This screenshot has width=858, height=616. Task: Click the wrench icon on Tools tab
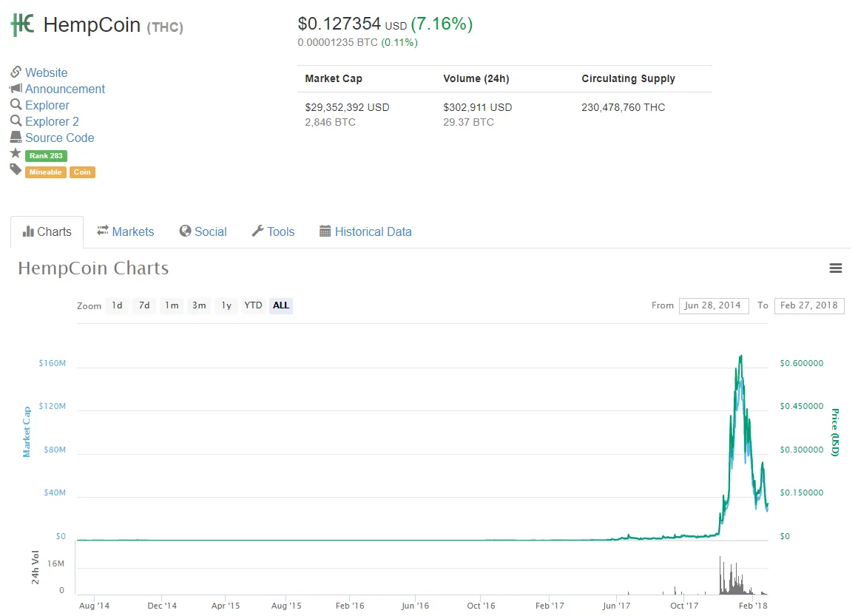point(257,231)
